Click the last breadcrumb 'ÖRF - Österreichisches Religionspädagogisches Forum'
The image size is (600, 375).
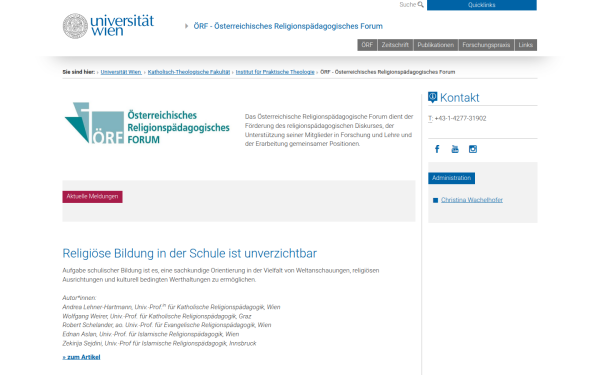[388, 72]
